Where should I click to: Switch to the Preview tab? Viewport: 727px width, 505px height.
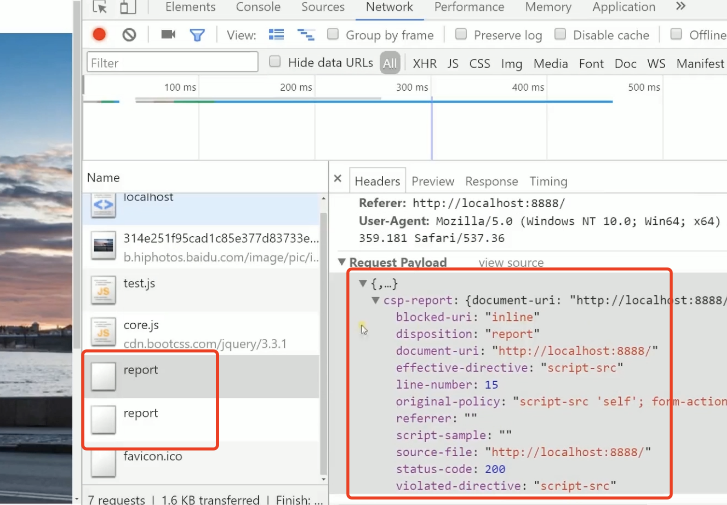coord(433,181)
